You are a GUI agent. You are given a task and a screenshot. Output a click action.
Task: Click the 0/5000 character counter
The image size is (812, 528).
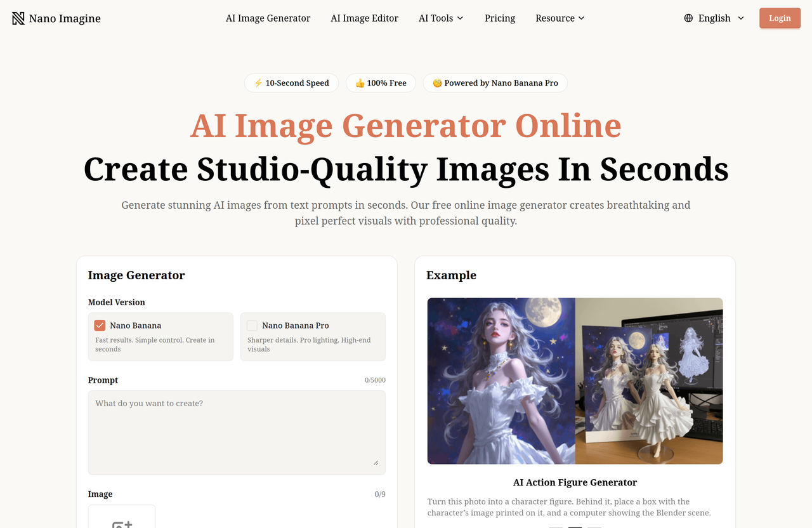point(375,380)
